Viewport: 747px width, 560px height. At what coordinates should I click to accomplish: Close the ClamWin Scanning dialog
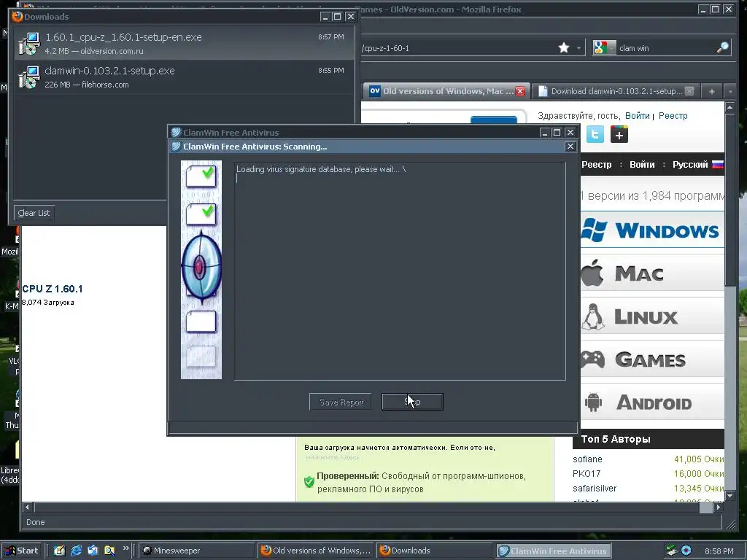(570, 147)
